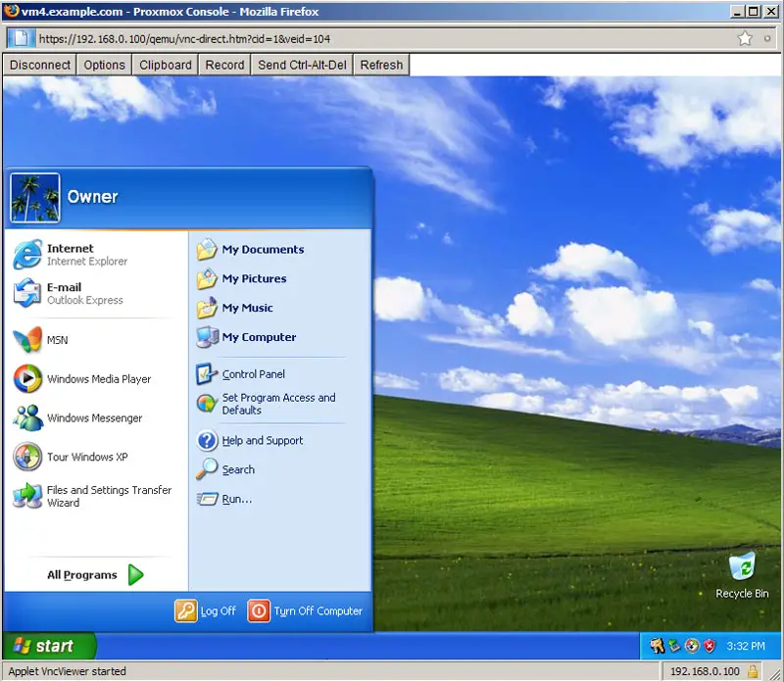Open My Computer icon
This screenshot has height=682, width=784.
207,337
